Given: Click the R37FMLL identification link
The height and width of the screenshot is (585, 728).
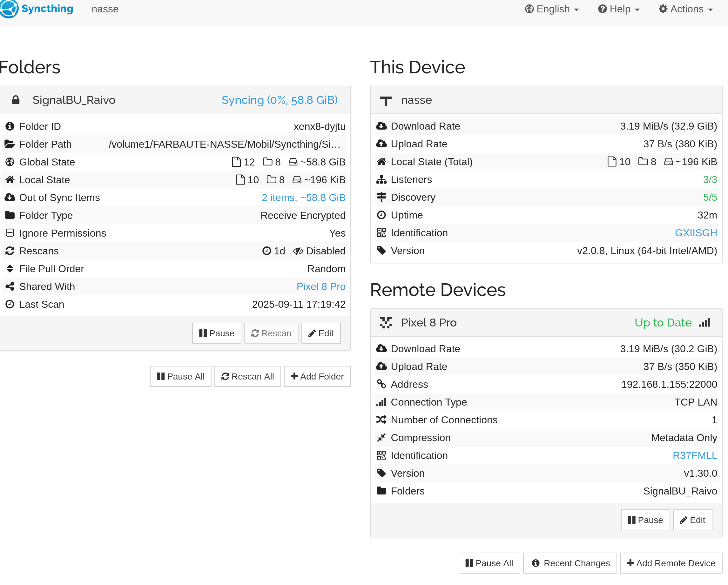Looking at the screenshot, I should tap(695, 455).
